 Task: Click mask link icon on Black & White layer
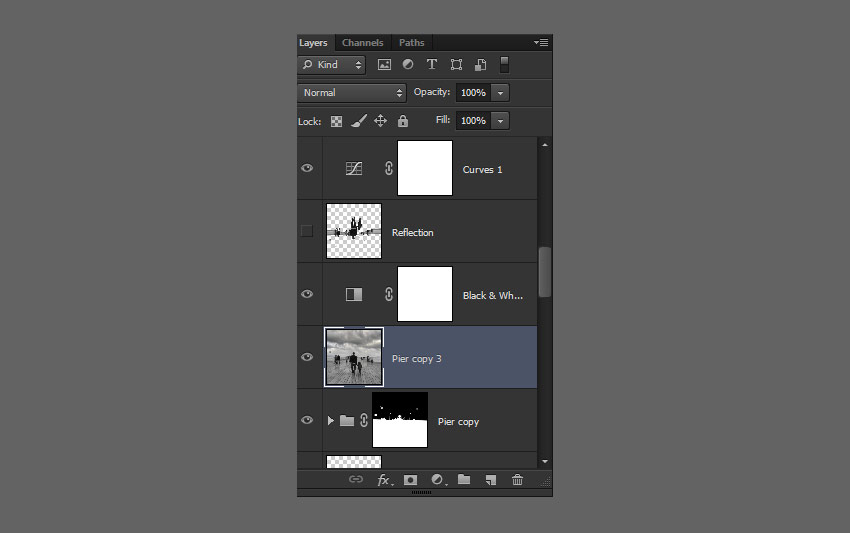click(389, 294)
